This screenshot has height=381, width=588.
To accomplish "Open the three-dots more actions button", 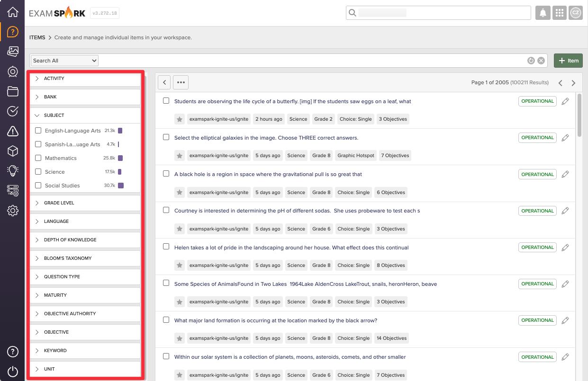I will click(181, 82).
